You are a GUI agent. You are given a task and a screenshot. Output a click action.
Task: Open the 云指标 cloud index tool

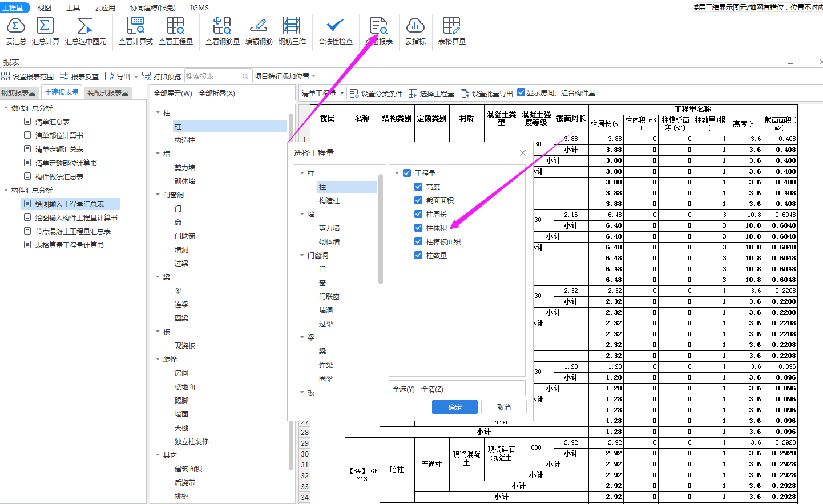tap(415, 31)
